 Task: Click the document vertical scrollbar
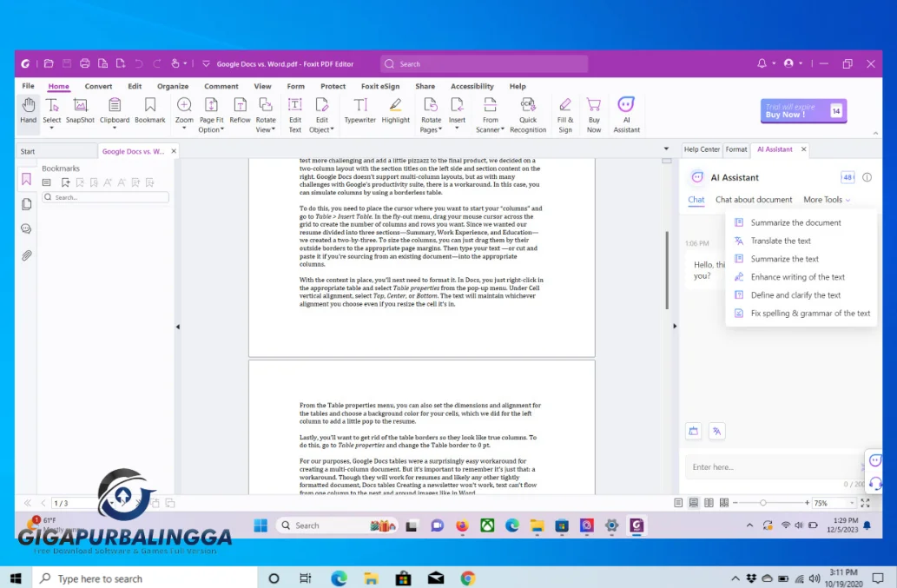click(x=667, y=270)
